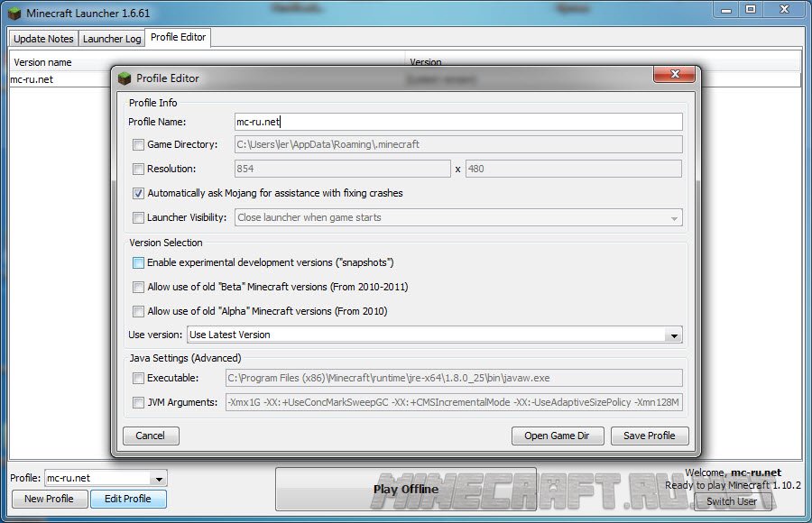
Task: Click the Profile Name text field
Action: click(x=457, y=122)
